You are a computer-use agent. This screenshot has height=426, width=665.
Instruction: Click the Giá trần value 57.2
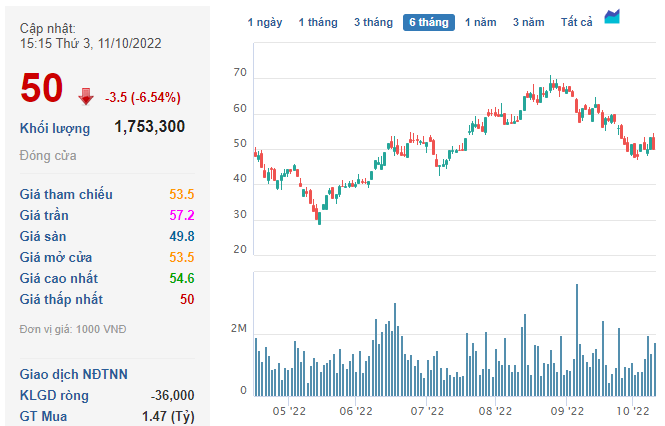tap(182, 215)
